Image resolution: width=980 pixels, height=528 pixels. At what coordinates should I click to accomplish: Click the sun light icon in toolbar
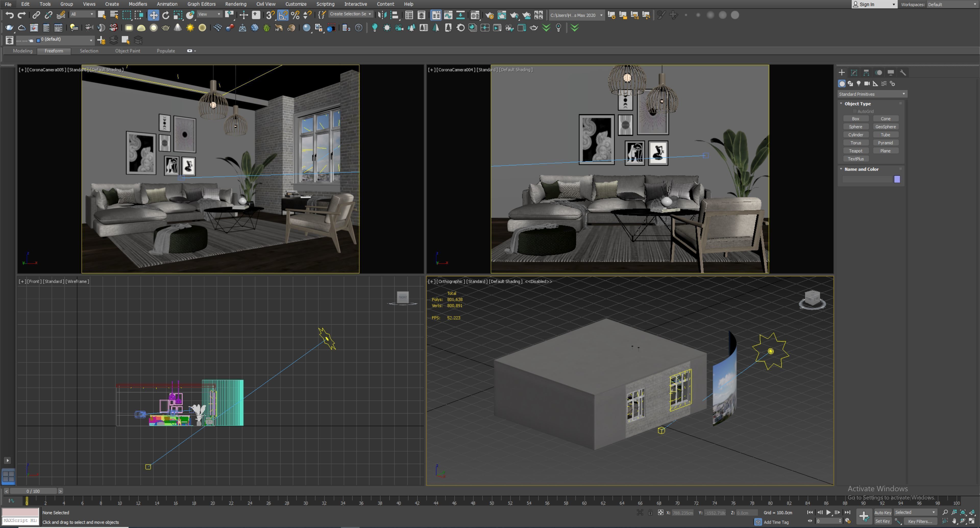(x=190, y=28)
